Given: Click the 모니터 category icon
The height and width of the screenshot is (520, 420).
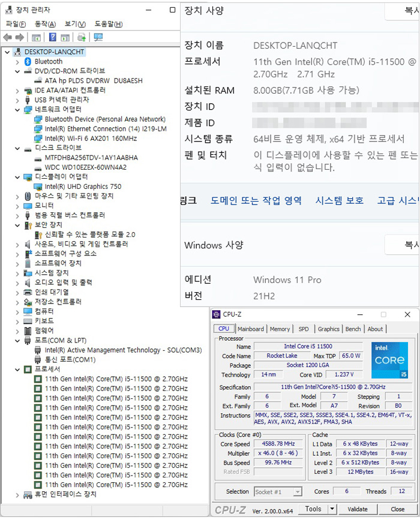Looking at the screenshot, I should (28, 206).
